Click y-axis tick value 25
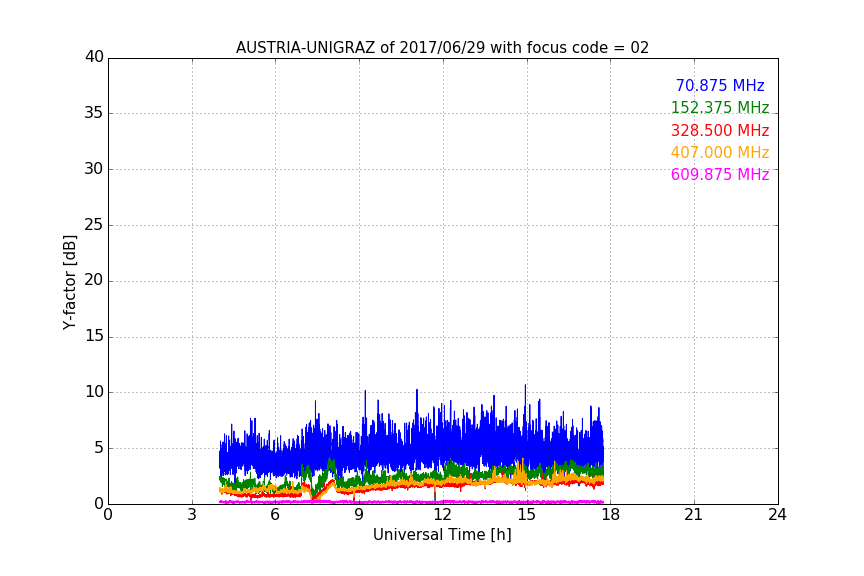 pyautogui.click(x=94, y=224)
